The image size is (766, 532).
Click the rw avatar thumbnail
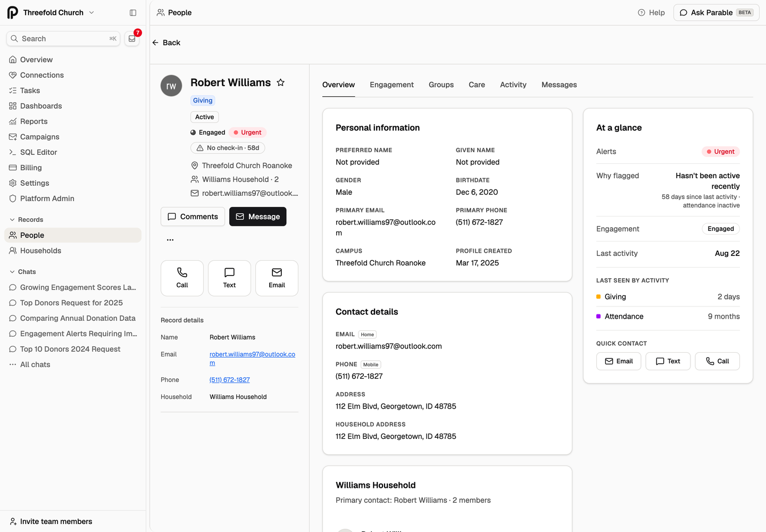(171, 86)
